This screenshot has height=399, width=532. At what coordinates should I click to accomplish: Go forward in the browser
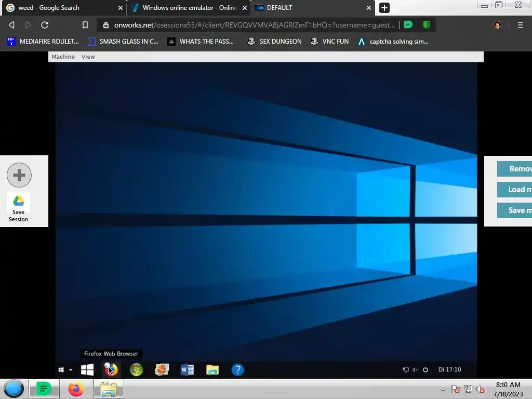28,25
